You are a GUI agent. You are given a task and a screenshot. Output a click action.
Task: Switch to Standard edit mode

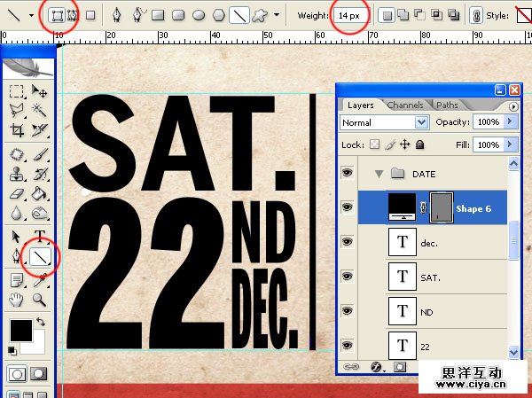tap(17, 374)
